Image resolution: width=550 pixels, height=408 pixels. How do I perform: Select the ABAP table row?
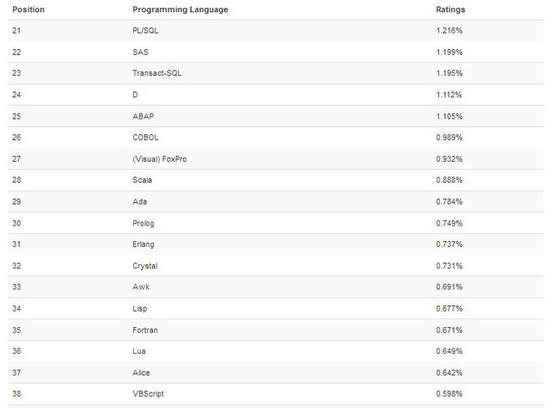coord(276,116)
